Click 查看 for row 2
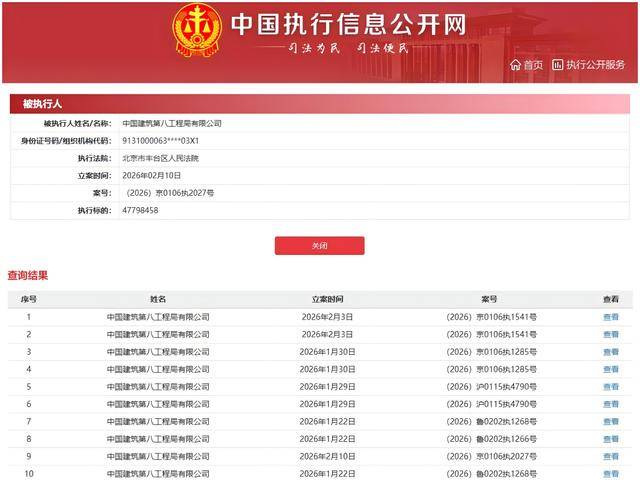640x489 pixels. 610,334
